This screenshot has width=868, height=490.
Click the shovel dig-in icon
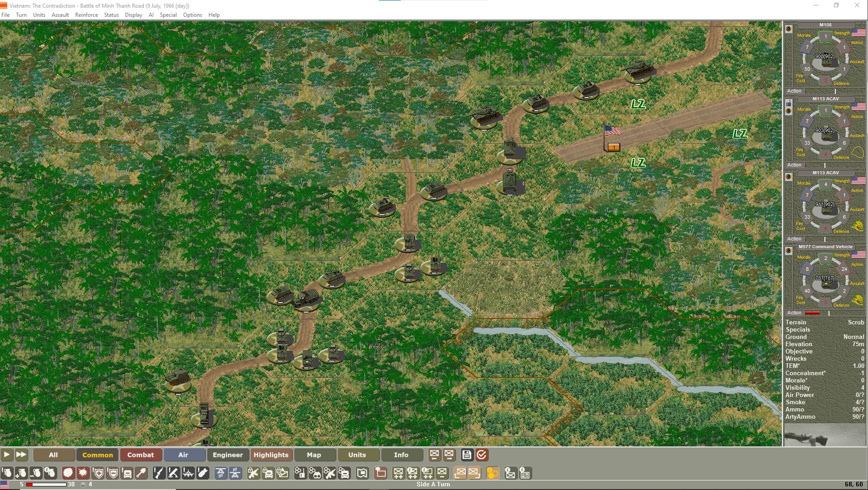141,473
